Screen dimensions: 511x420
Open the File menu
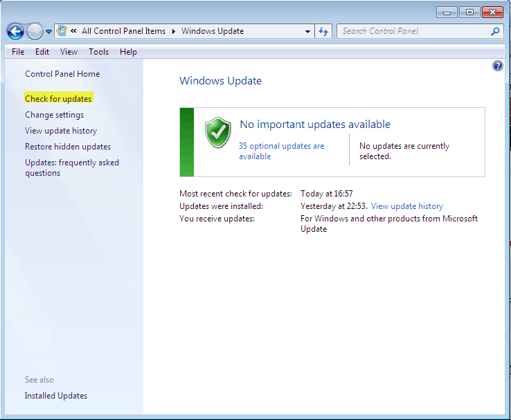pyautogui.click(x=18, y=52)
